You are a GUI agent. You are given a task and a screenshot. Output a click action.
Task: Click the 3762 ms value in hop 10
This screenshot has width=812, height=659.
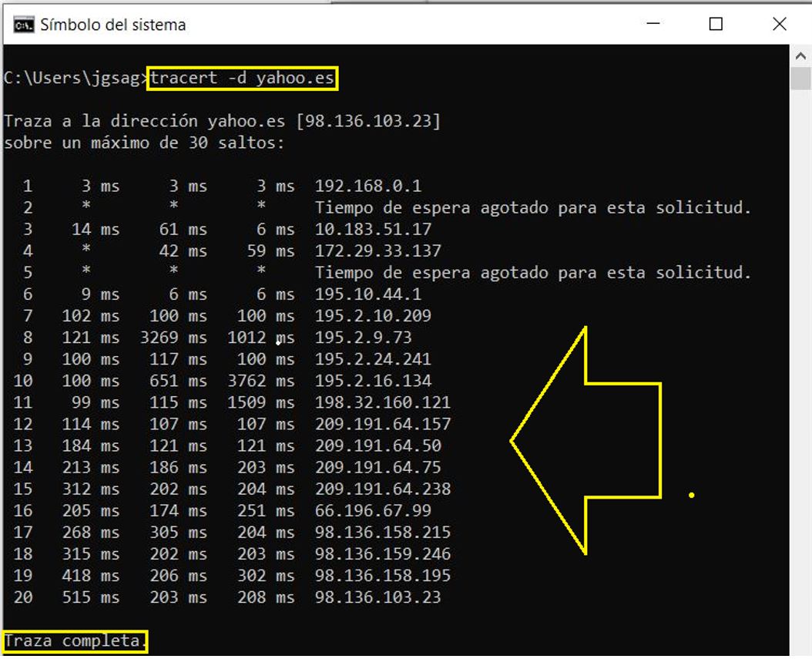[261, 381]
